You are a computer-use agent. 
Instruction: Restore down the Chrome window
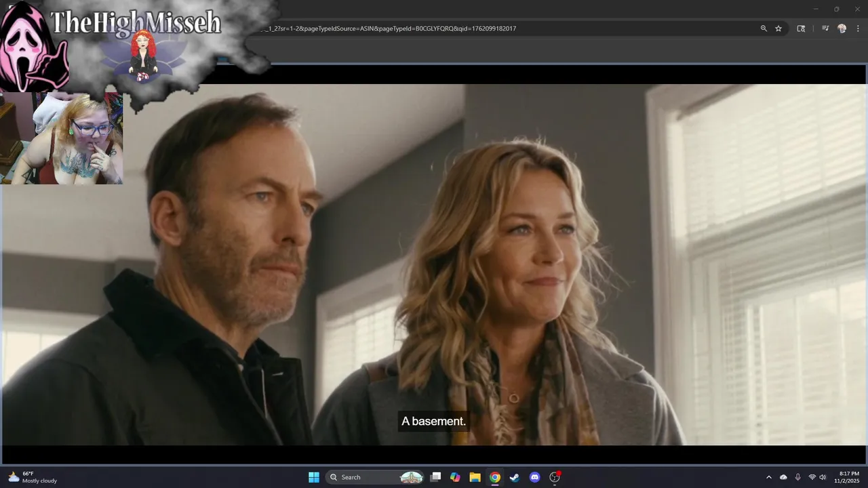(836, 9)
